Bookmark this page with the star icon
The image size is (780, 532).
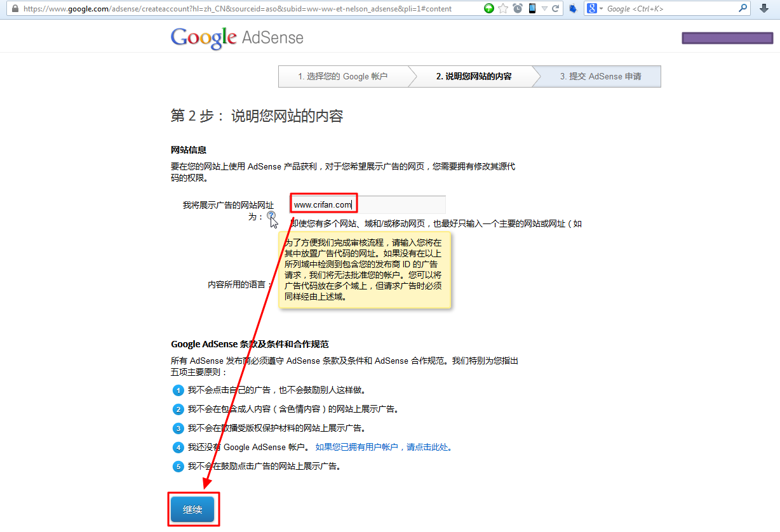503,8
